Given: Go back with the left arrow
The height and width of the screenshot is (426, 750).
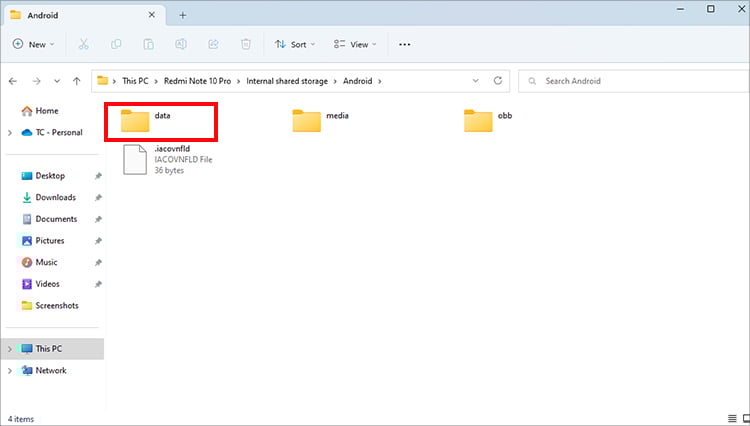Looking at the screenshot, I should 13,81.
